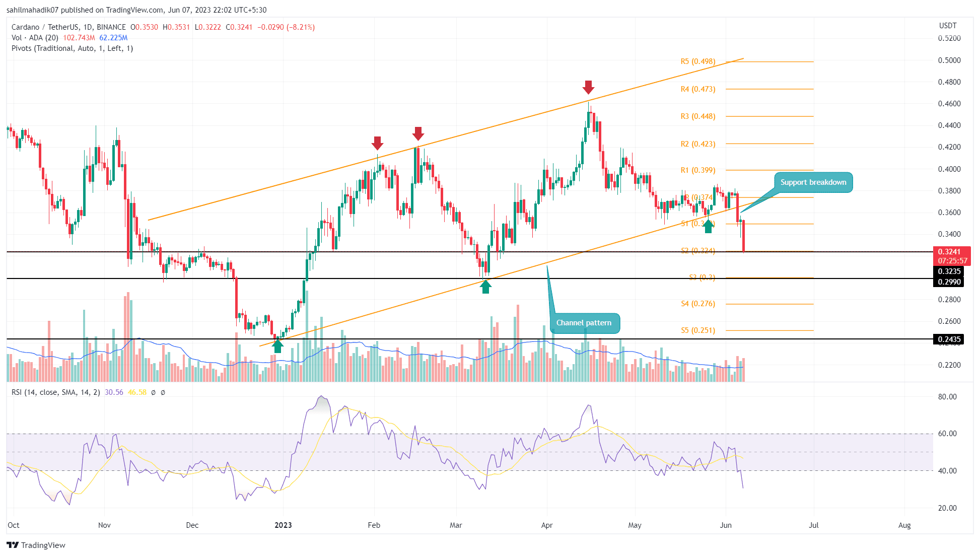Image resolution: width=980 pixels, height=556 pixels.
Task: Click the TradingView logo at the bottom
Action: 36,545
